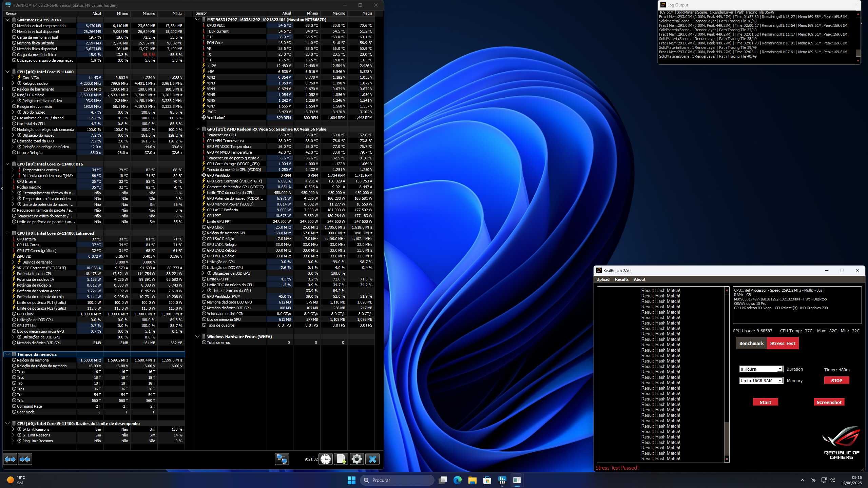Click the Screenshot button in RealBench
Image resolution: width=868 pixels, height=488 pixels.
point(829,402)
